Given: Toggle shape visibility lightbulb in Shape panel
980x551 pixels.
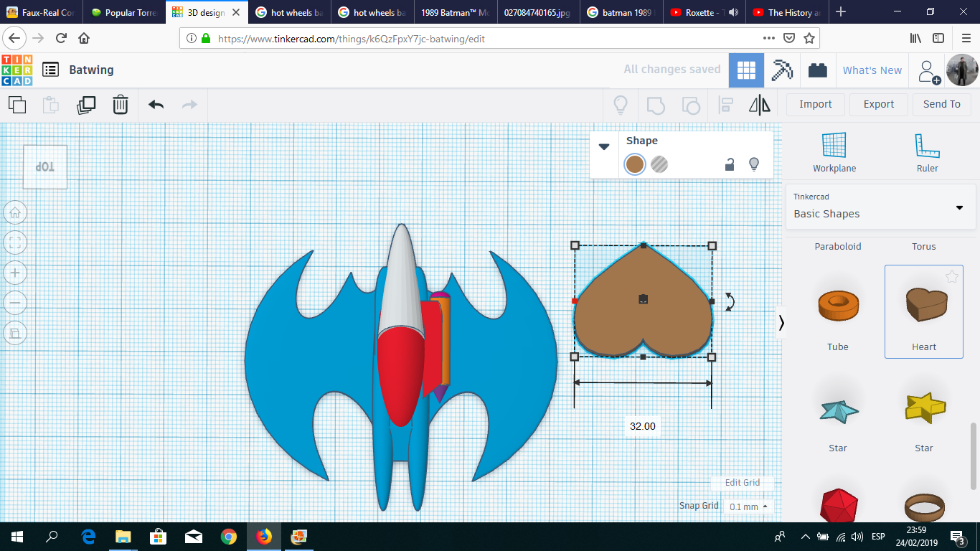Looking at the screenshot, I should [753, 164].
